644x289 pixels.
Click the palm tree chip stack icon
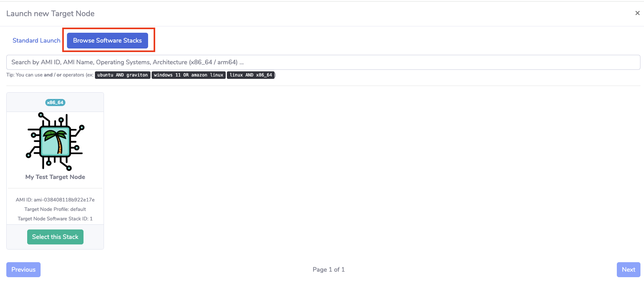(x=55, y=141)
